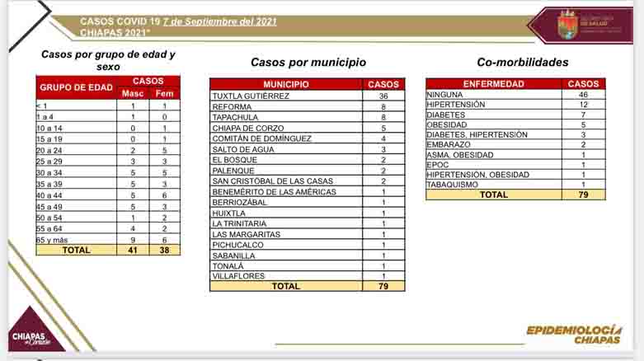Select the '30 a 34' age group row label

pos(49,173)
